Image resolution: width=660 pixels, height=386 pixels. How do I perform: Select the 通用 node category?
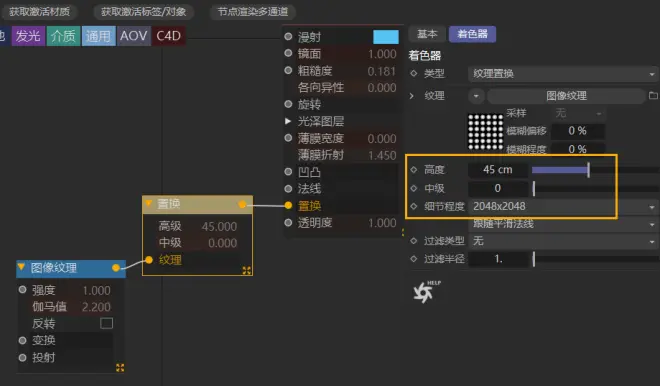click(x=98, y=36)
